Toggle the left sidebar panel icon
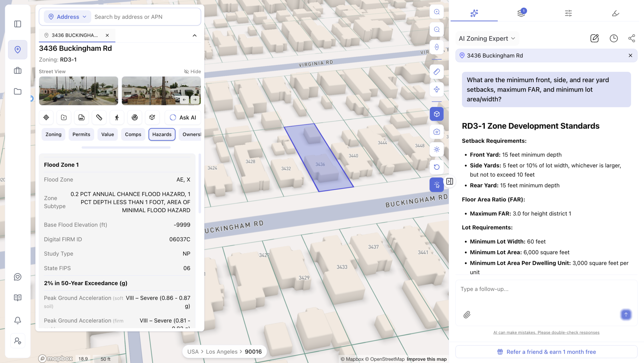 click(x=18, y=24)
